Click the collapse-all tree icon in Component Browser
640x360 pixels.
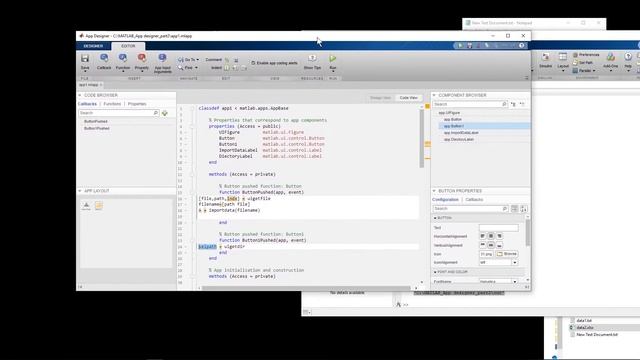[522, 104]
